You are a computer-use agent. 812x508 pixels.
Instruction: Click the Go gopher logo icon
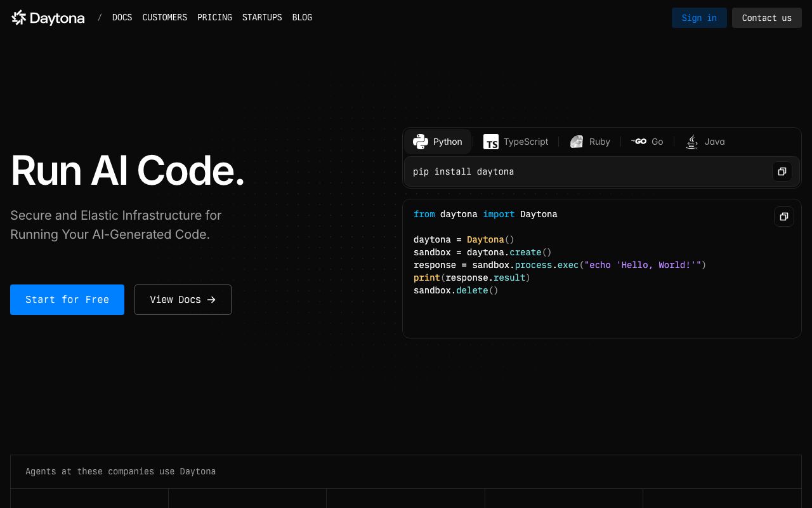[x=639, y=142]
